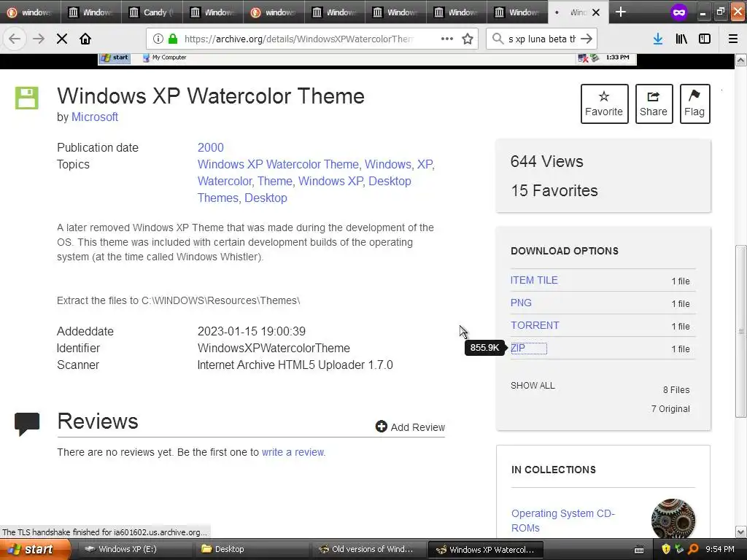Focus the search box
The width and height of the screenshot is (747, 560).
click(x=542, y=39)
